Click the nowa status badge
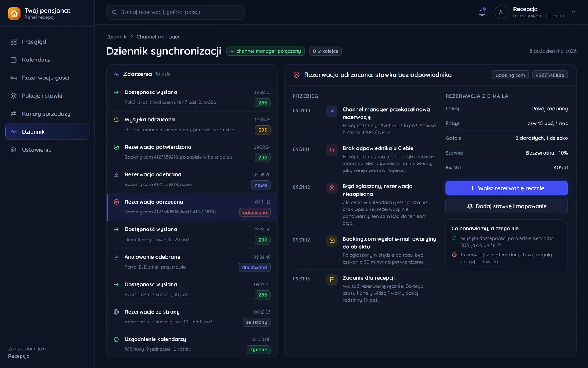This screenshot has height=368, width=588. [x=261, y=185]
